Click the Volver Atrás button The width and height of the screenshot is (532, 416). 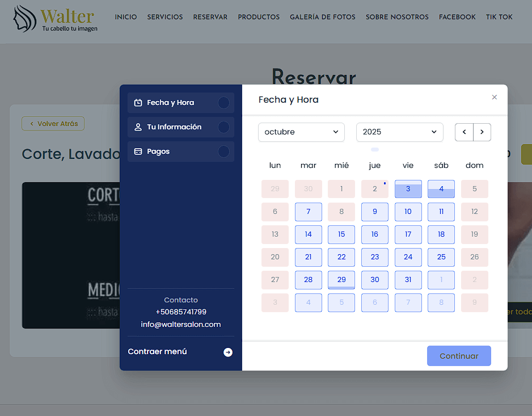(x=53, y=124)
